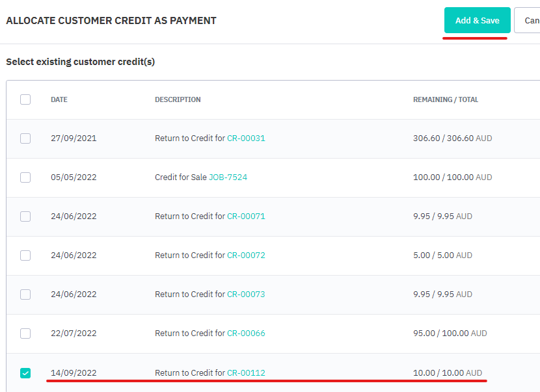Check the 27/09/2021 credit row checkbox

[25, 138]
